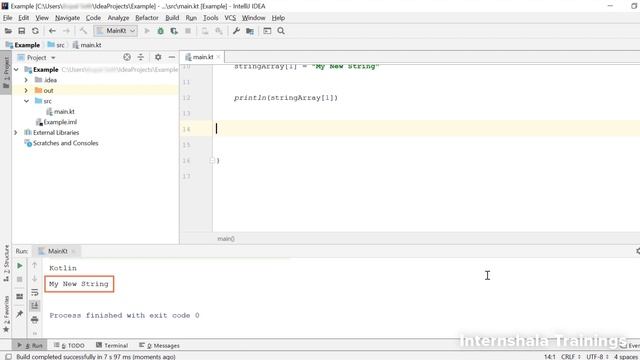Expand the .idea folder

tap(27, 80)
